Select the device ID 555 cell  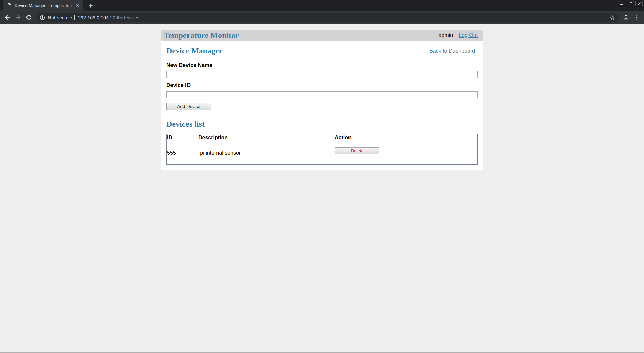[182, 153]
